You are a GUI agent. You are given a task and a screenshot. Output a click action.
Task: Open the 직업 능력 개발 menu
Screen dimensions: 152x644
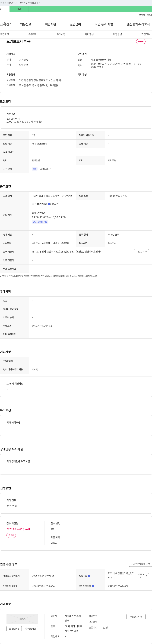(104, 24)
